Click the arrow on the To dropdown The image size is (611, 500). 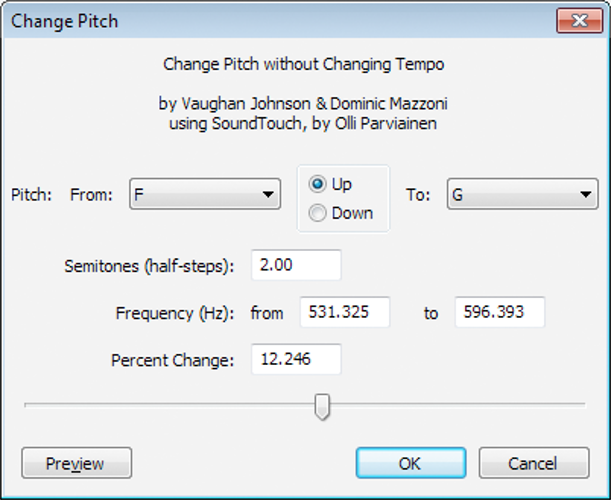click(x=585, y=195)
